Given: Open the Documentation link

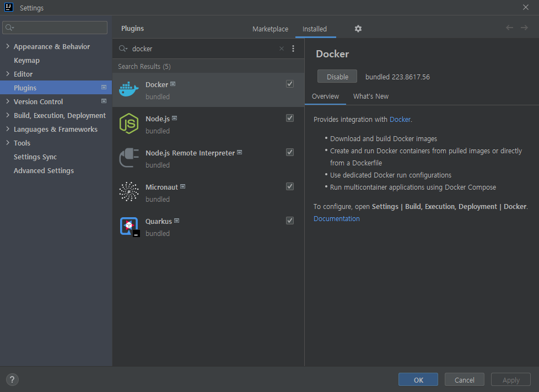Looking at the screenshot, I should pos(337,219).
